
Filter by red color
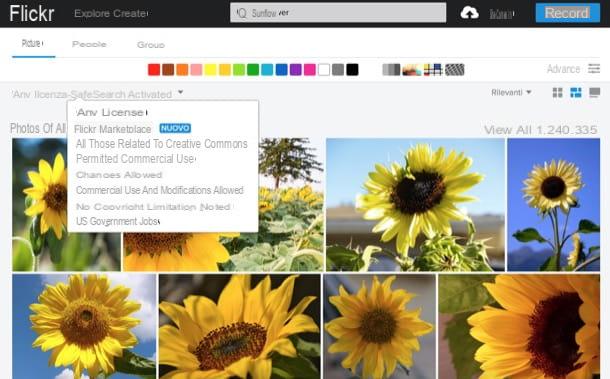tap(154, 70)
